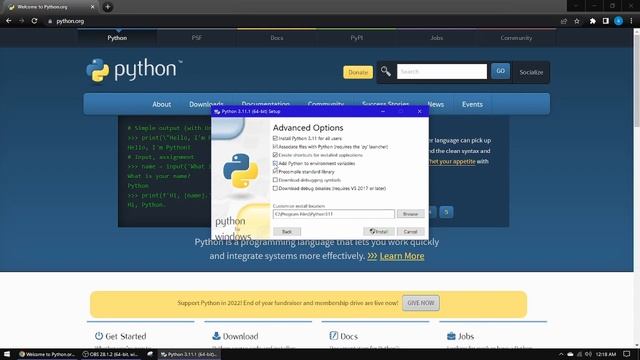Follow the Learn More link
The height and width of the screenshot is (360, 640).
pos(402,256)
